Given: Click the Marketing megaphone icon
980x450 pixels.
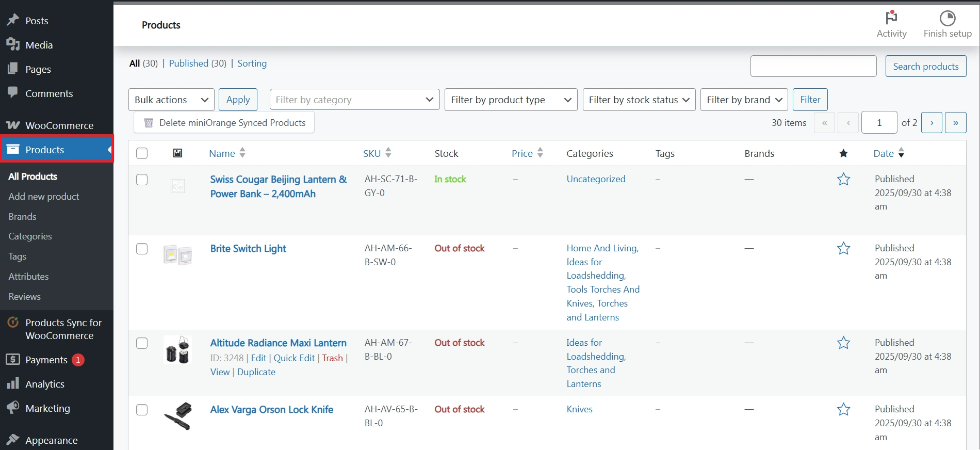Looking at the screenshot, I should [x=13, y=408].
